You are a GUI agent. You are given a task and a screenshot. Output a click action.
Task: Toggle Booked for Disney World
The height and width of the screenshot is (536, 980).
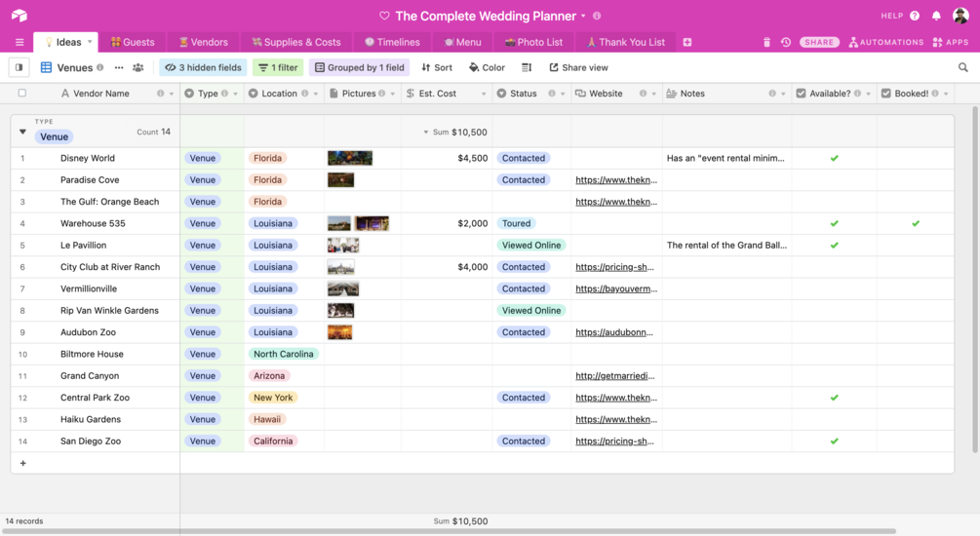pyautogui.click(x=915, y=158)
